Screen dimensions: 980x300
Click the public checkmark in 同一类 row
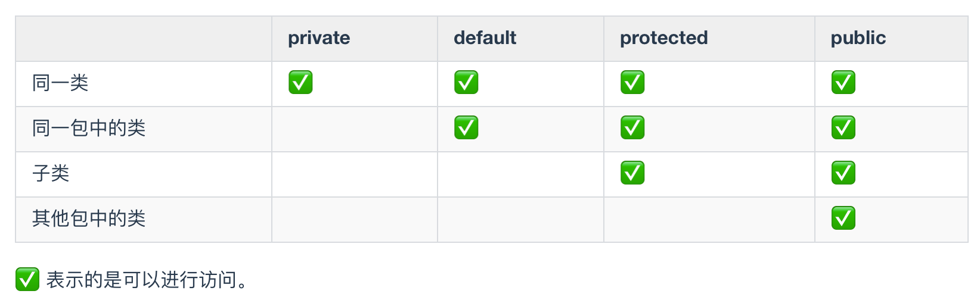pyautogui.click(x=843, y=83)
